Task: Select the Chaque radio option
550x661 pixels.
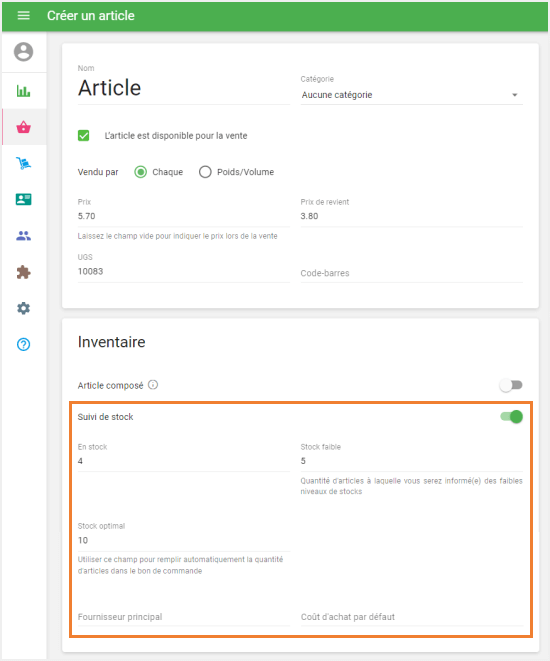Action: coord(141,172)
